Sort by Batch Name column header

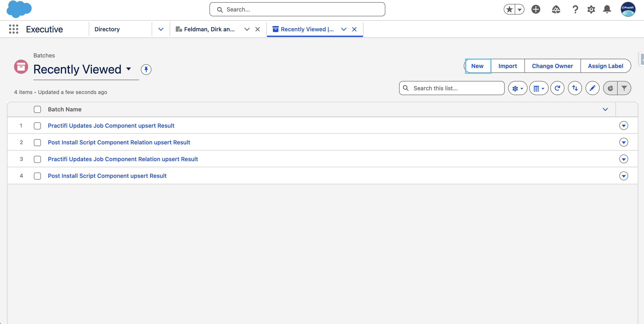click(x=64, y=109)
